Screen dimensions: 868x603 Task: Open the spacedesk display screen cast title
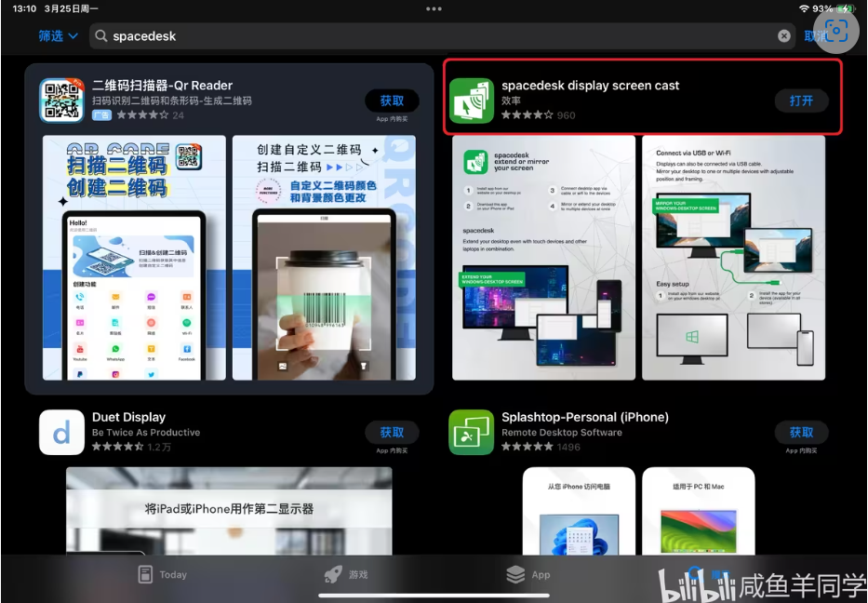pyautogui.click(x=590, y=86)
